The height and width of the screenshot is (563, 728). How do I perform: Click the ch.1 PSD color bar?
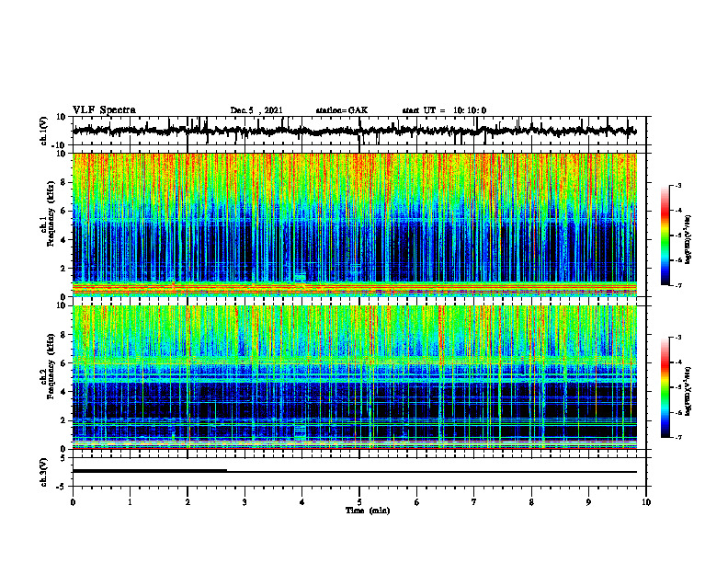[x=665, y=236]
